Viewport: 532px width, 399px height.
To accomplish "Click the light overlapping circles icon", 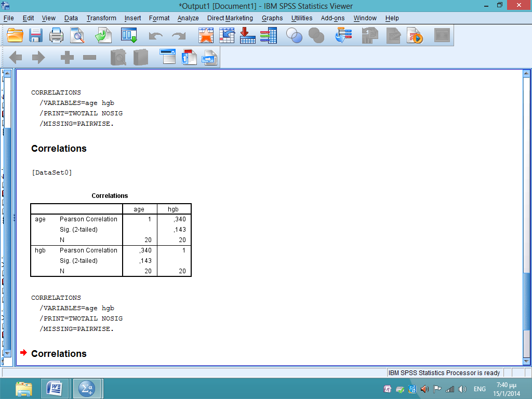I will coord(294,35).
